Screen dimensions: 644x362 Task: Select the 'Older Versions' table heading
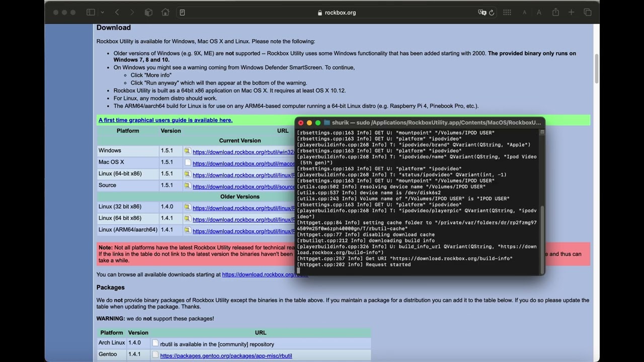240,197
